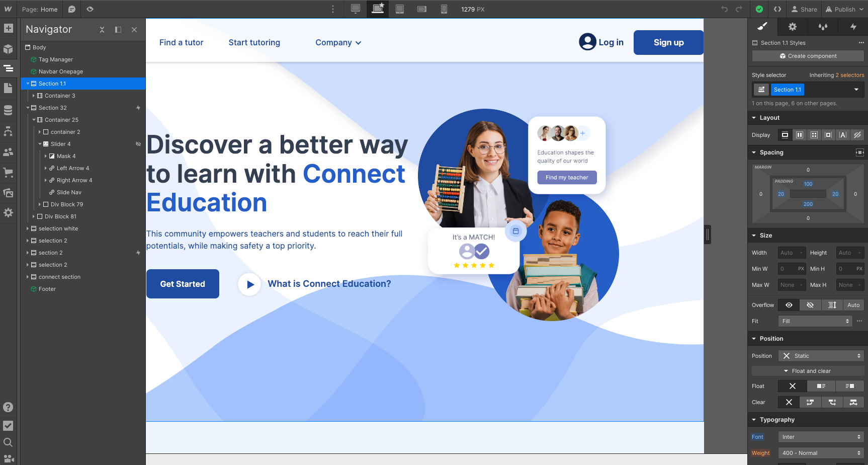The width and height of the screenshot is (868, 465).
Task: Toggle preview mode eye icon
Action: pyautogui.click(x=90, y=9)
